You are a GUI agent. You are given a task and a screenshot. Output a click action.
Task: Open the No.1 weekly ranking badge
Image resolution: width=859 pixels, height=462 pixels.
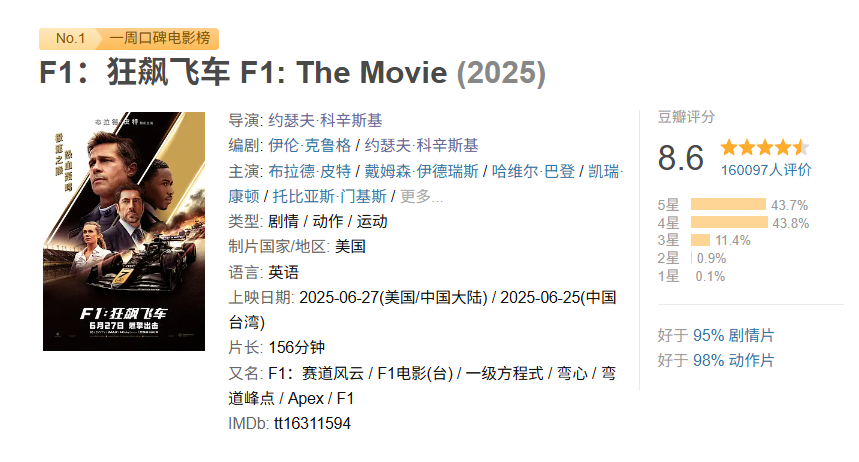click(x=70, y=38)
